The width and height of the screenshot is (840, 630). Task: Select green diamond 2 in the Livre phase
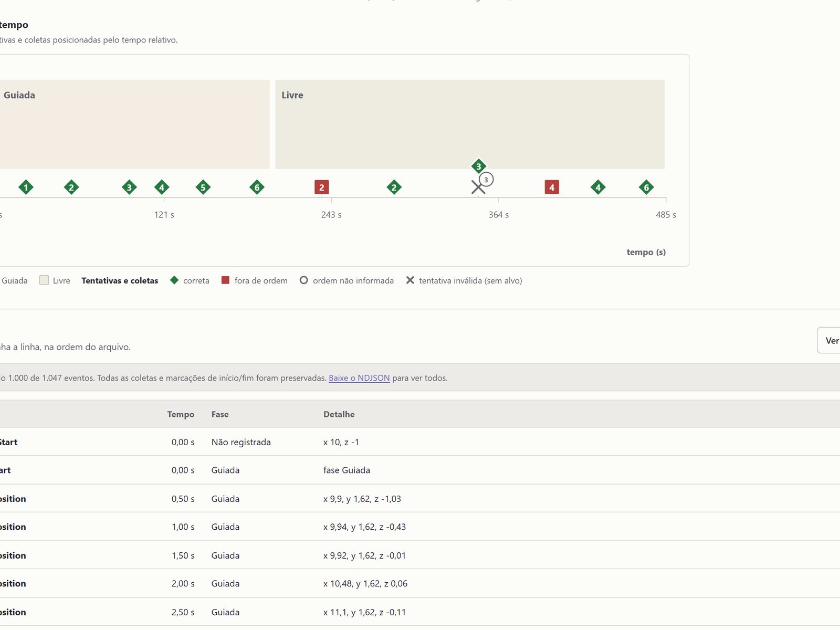[394, 187]
